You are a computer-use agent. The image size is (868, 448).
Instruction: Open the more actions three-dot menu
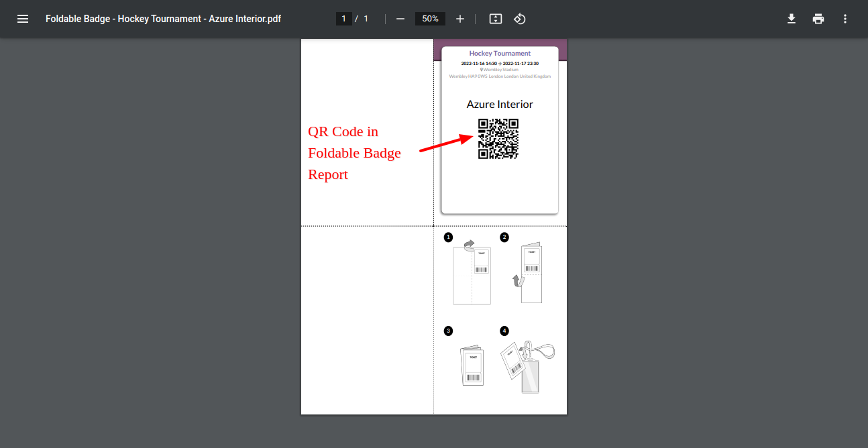click(845, 19)
